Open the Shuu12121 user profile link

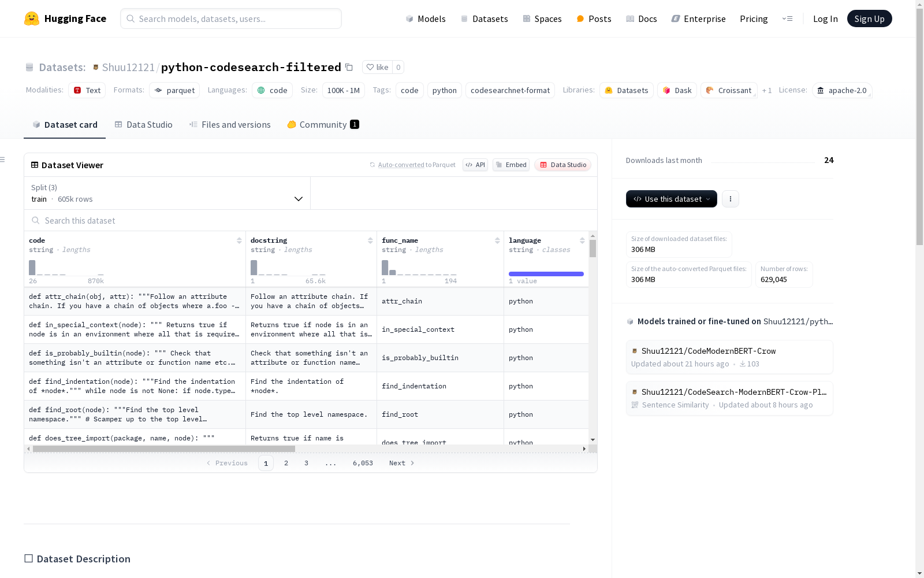click(128, 67)
